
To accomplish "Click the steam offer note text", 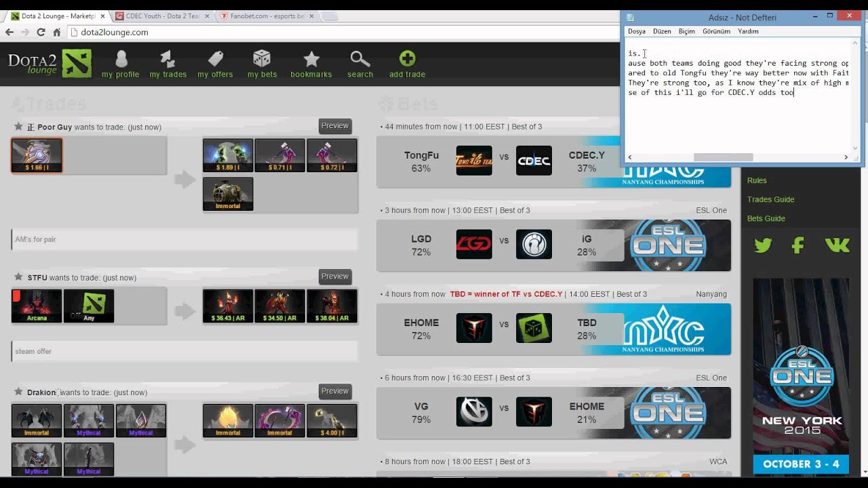I will pos(33,351).
